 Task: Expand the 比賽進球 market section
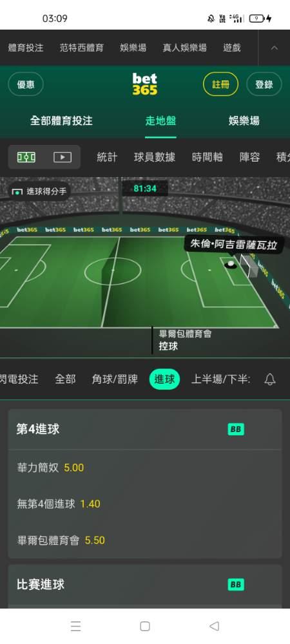(144, 585)
